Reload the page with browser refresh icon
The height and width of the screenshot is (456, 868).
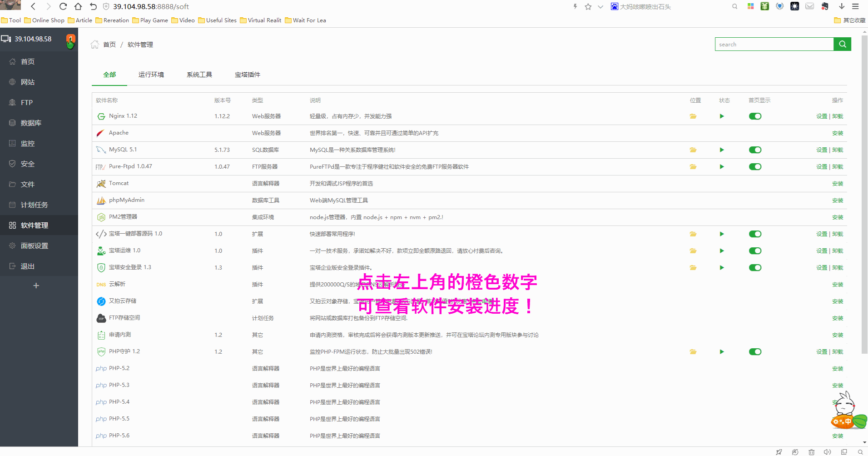click(63, 6)
